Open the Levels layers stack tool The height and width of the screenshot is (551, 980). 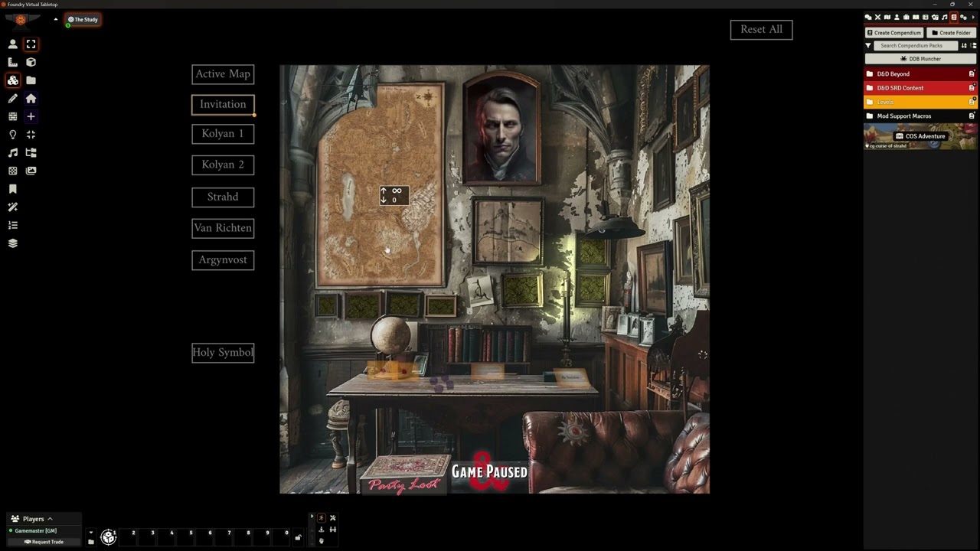(12, 243)
